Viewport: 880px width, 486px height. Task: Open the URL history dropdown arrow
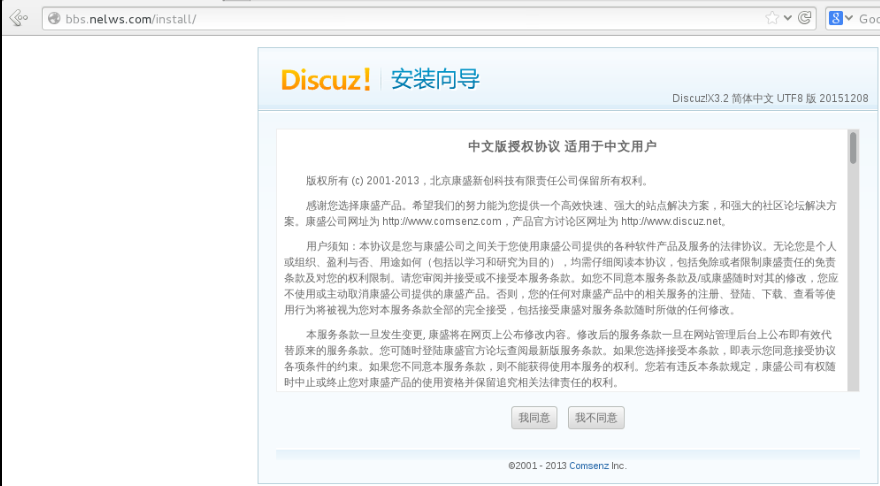click(x=788, y=18)
